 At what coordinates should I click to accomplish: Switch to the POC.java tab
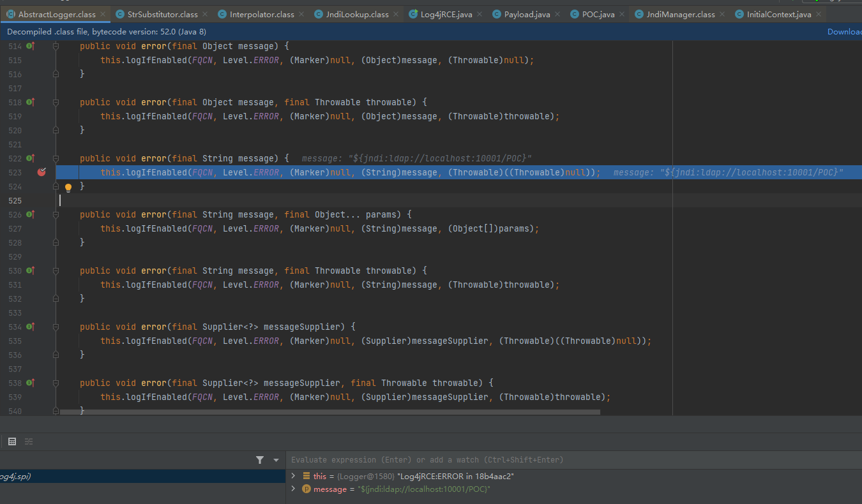(x=598, y=14)
